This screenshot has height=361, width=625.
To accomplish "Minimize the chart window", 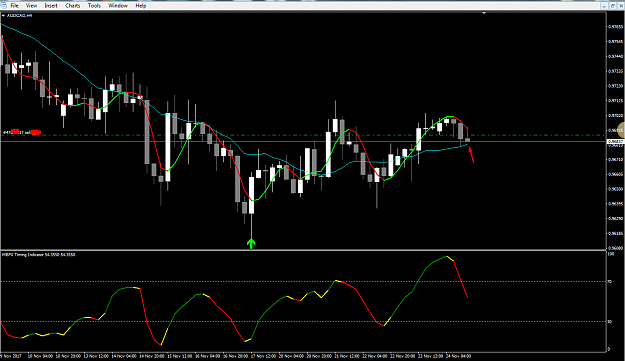I will [605, 6].
